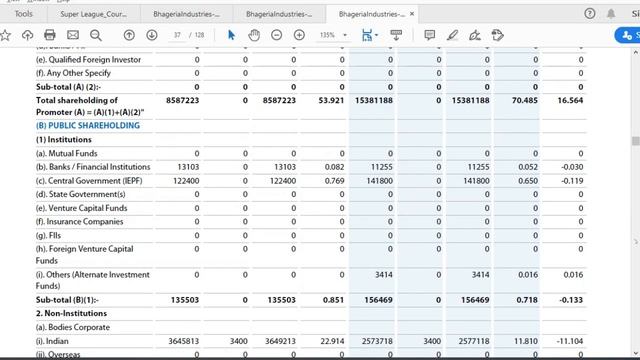Open notifications bell
The image size is (640, 360).
click(611, 13)
